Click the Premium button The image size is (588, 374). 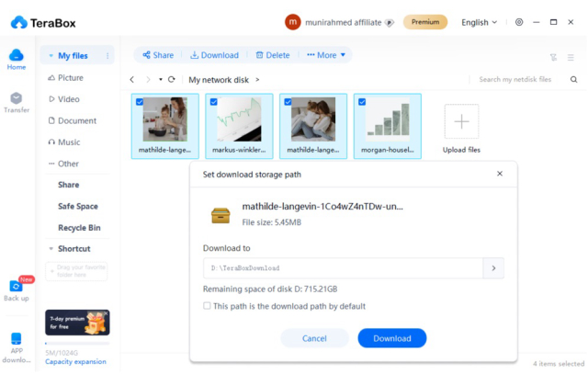coord(425,22)
